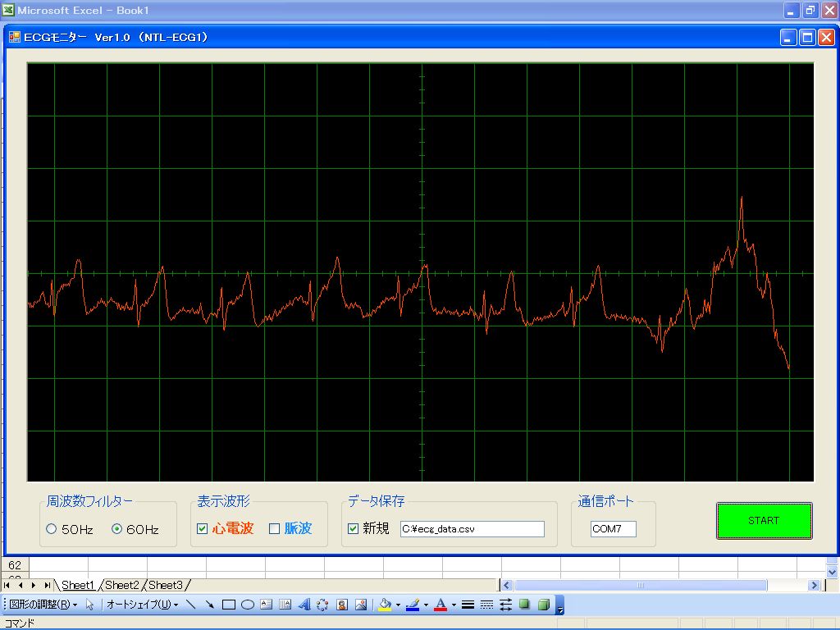
Task: Click the C:¥ecg_data.csv file path field
Action: tap(472, 529)
